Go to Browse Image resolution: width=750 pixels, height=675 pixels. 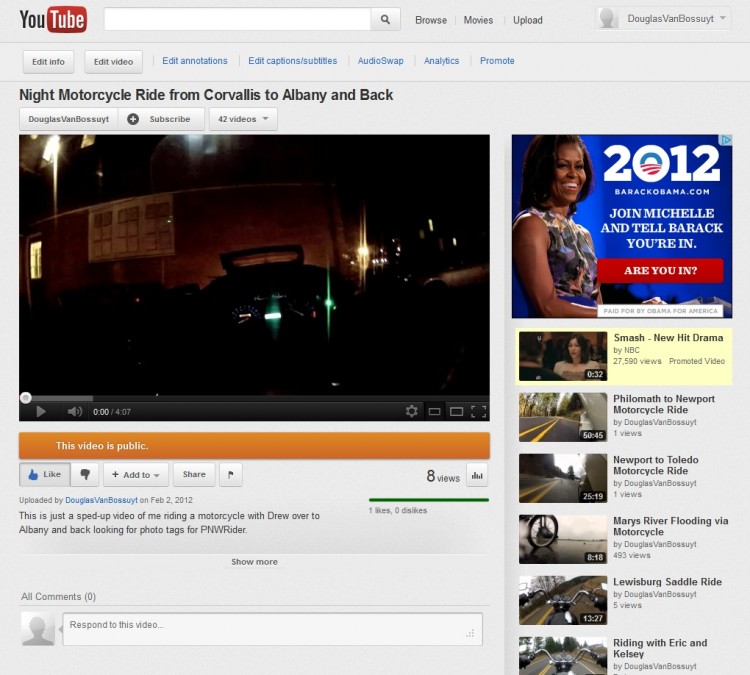431,20
